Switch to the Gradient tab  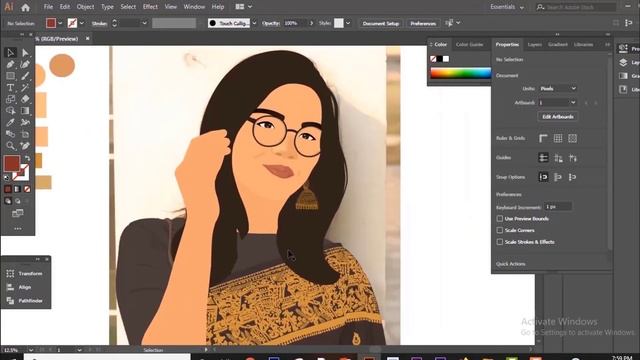(558, 44)
